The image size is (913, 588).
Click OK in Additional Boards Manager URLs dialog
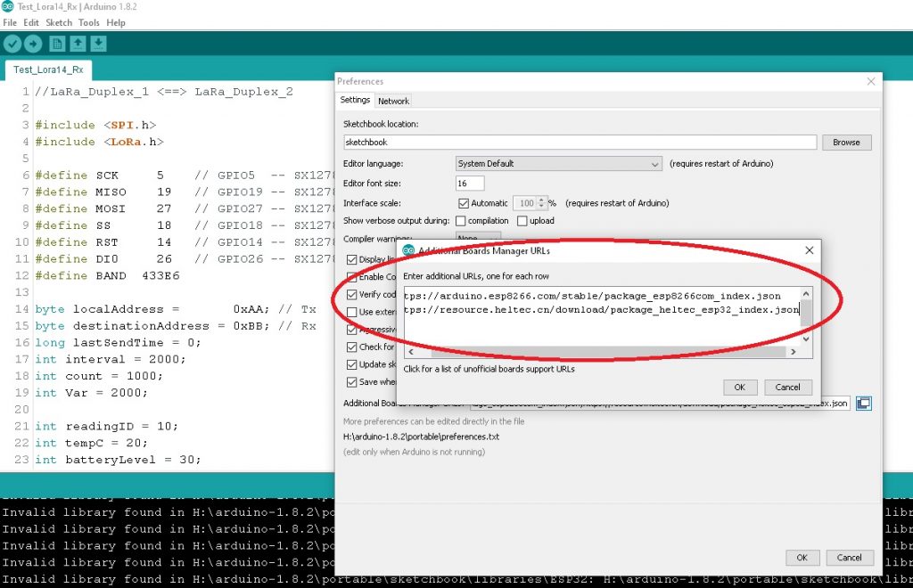(x=740, y=388)
